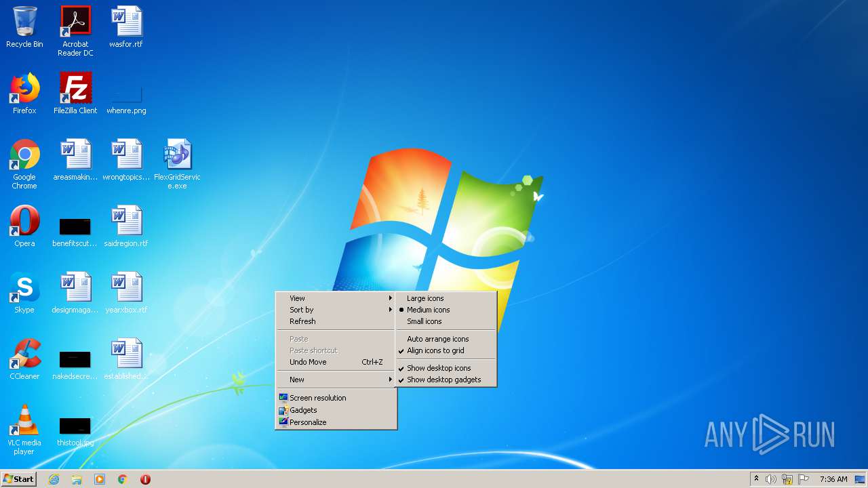This screenshot has height=488, width=868.
Task: Select the Acrobat Reader DC shortcut
Action: point(75,31)
